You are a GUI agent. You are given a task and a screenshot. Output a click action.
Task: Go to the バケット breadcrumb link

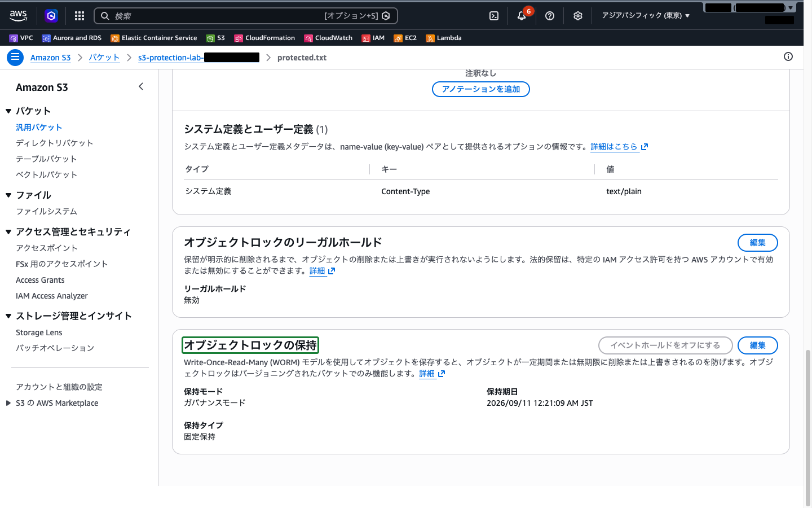104,58
